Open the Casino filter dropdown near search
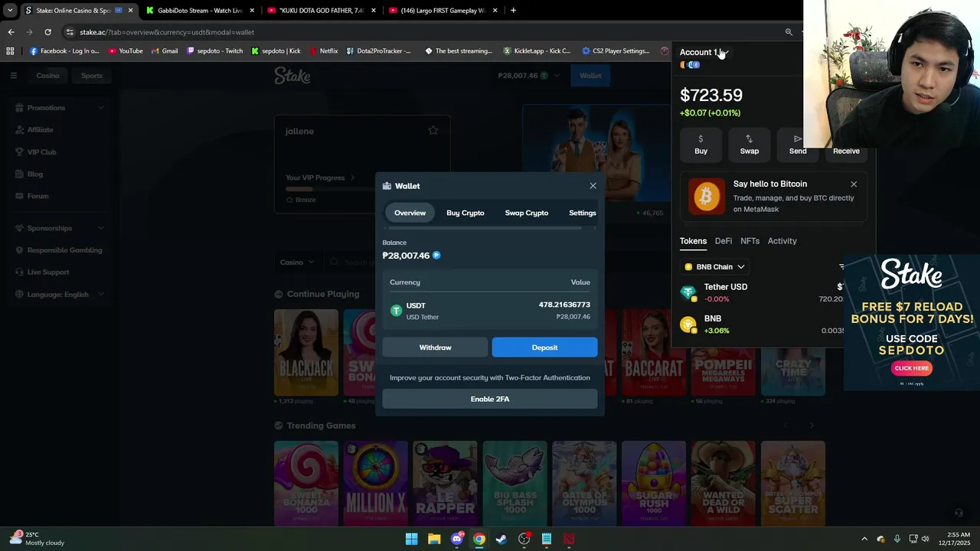Image resolution: width=980 pixels, height=551 pixels. pos(296,262)
